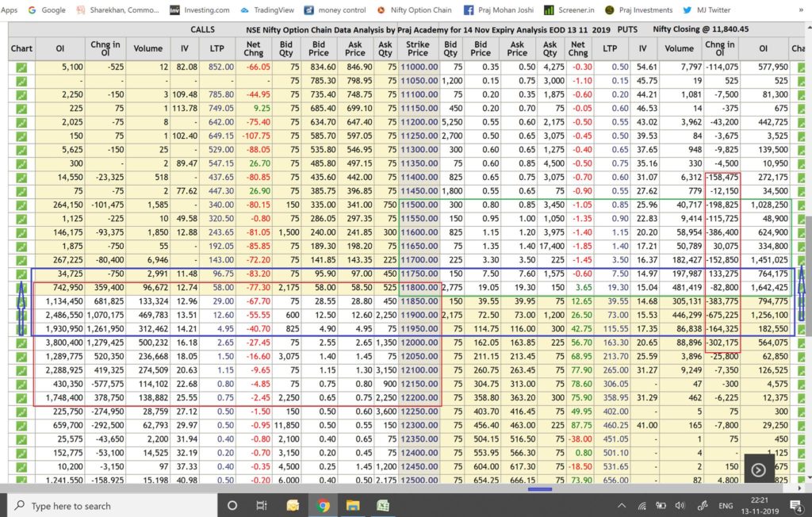Open Task View from the taskbar
The width and height of the screenshot is (812, 517).
[262, 505]
